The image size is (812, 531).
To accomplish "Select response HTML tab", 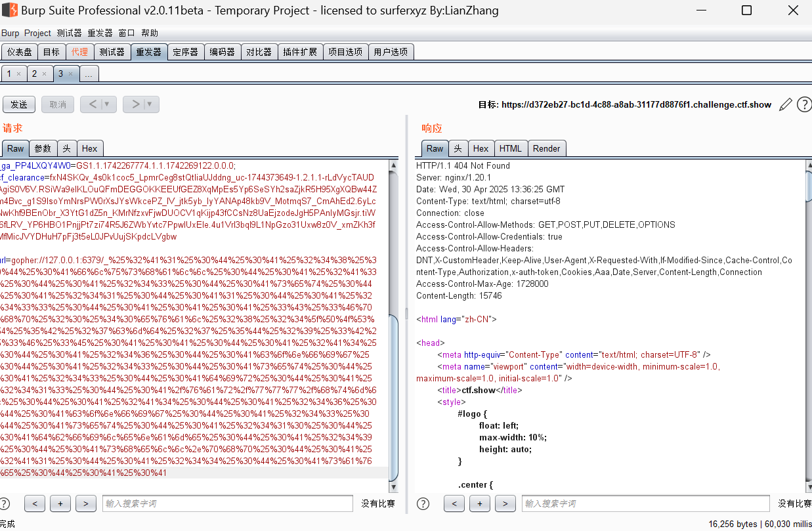I will [x=510, y=148].
